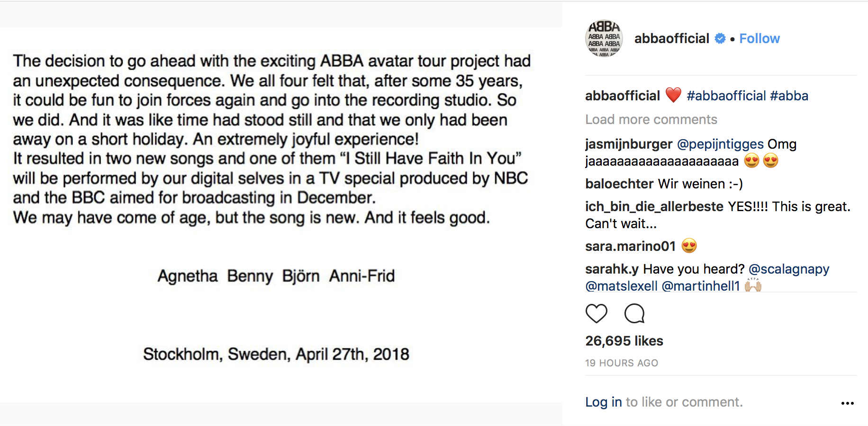Open the #abba hashtag link
The width and height of the screenshot is (868, 426).
(x=789, y=96)
